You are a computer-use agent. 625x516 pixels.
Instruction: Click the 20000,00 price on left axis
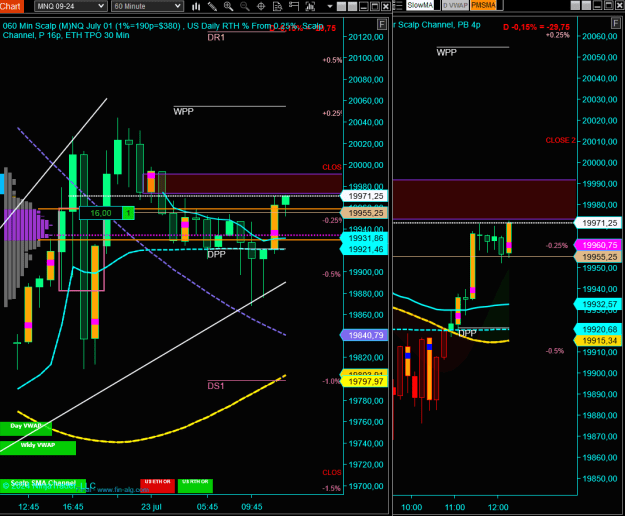pyautogui.click(x=366, y=165)
